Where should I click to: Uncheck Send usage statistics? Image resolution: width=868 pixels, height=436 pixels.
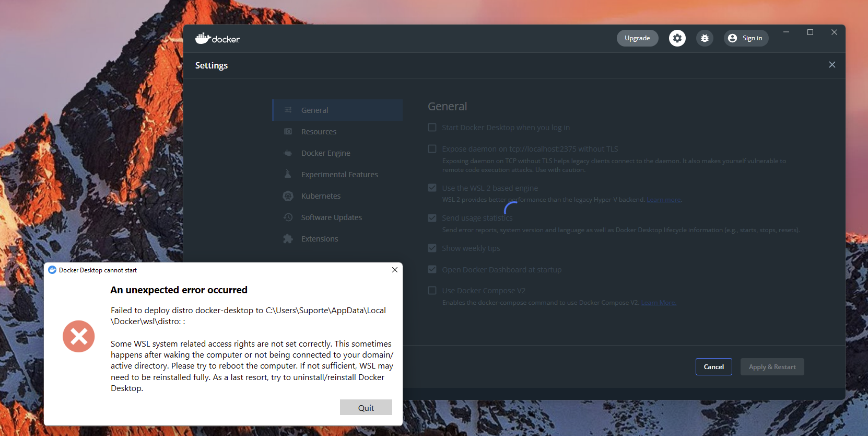pyautogui.click(x=432, y=217)
